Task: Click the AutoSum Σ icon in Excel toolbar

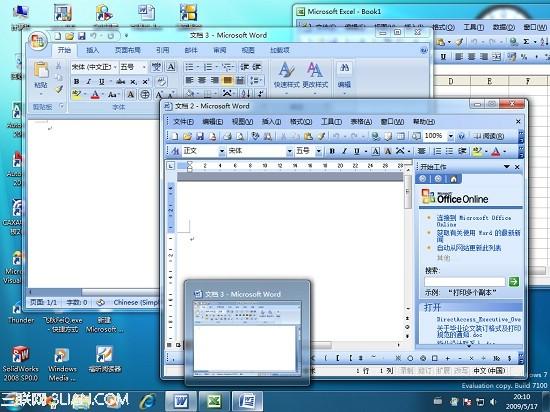Action: [x=526, y=42]
